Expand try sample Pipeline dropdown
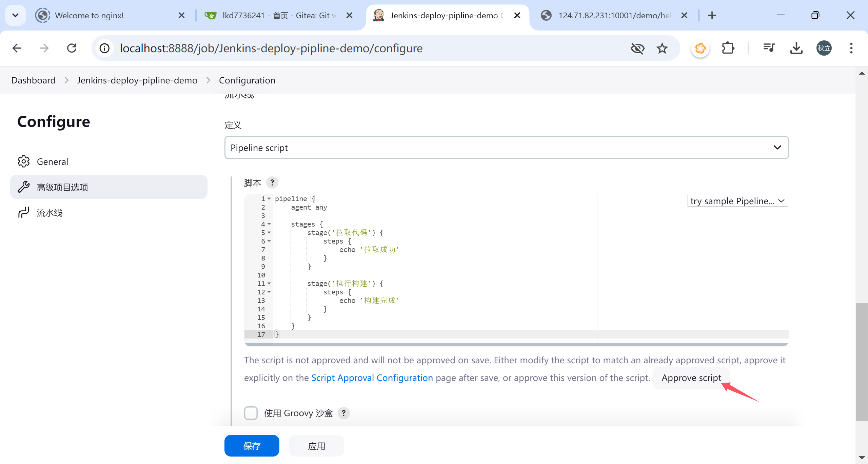 [x=737, y=201]
